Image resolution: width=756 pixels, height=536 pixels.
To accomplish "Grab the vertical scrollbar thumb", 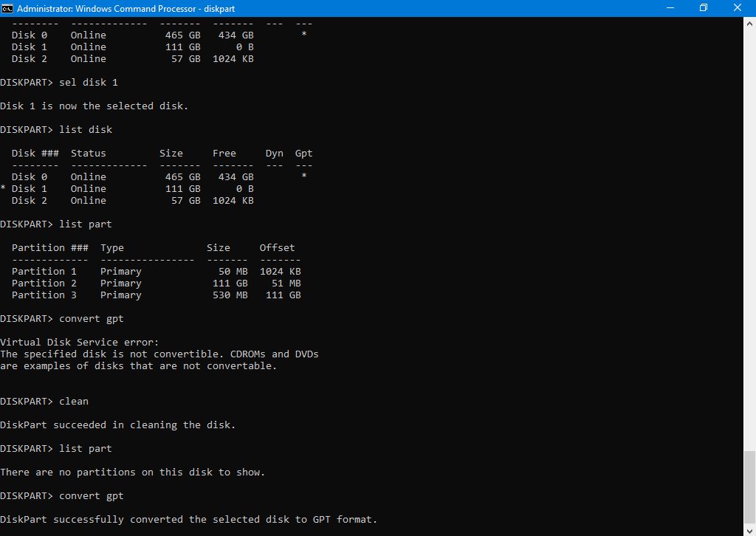I will 749,486.
